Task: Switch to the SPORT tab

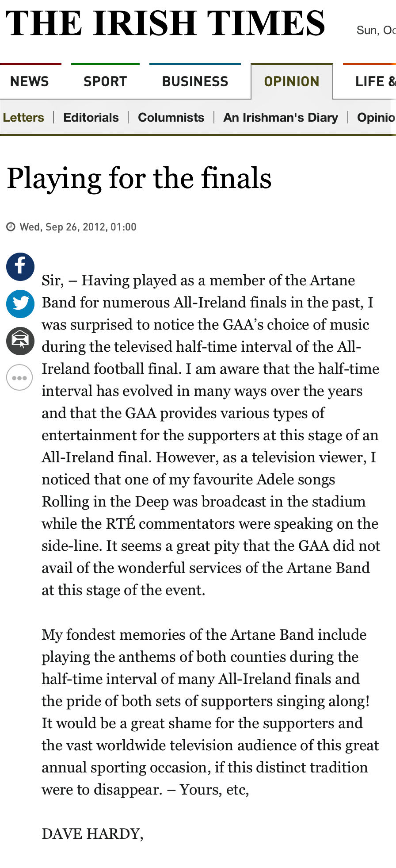Action: pos(105,82)
